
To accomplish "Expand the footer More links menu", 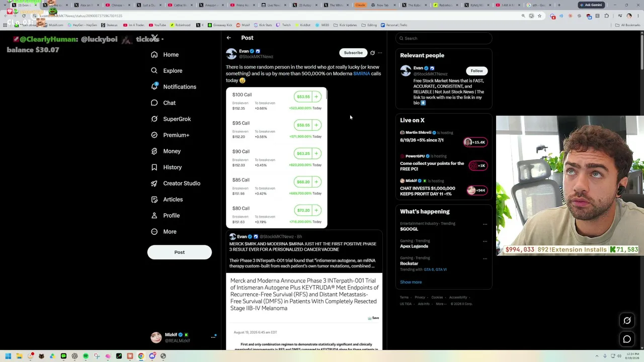I will 440,304.
